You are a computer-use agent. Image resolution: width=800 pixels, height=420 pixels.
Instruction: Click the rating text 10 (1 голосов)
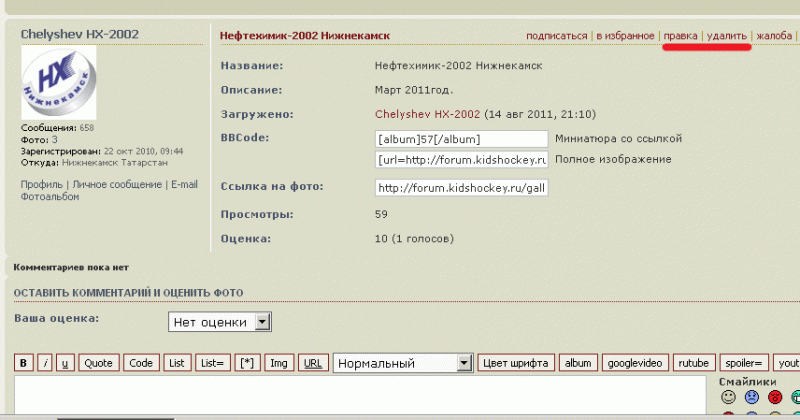point(414,238)
